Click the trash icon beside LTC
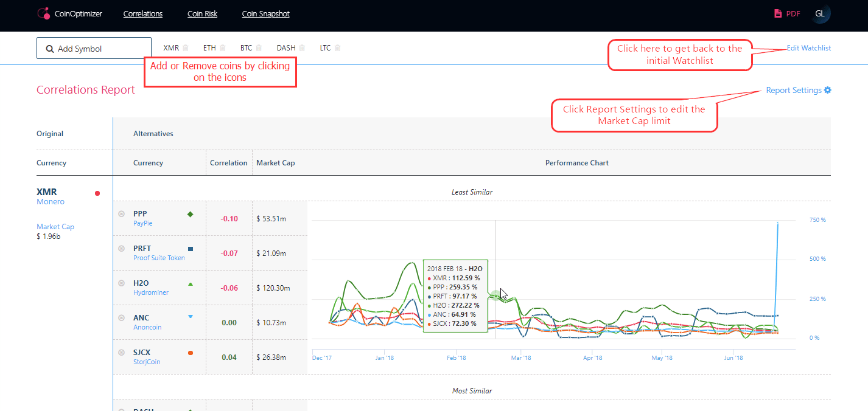 338,48
